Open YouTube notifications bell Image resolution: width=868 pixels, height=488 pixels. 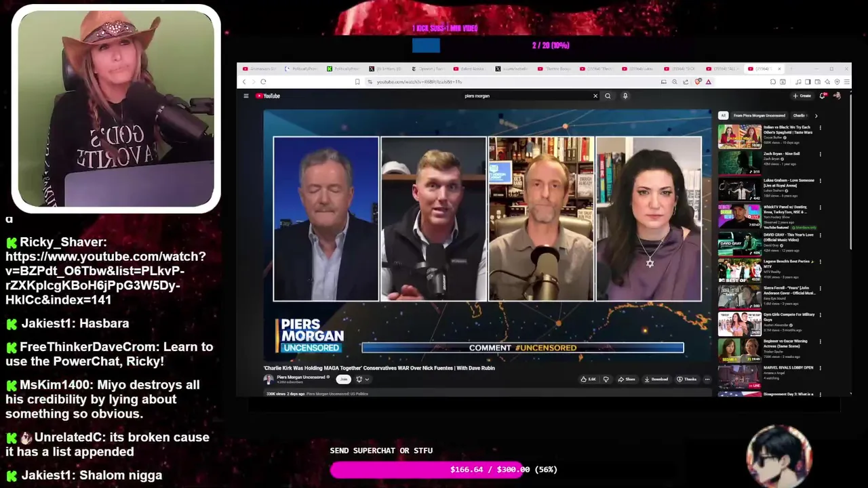tap(823, 96)
